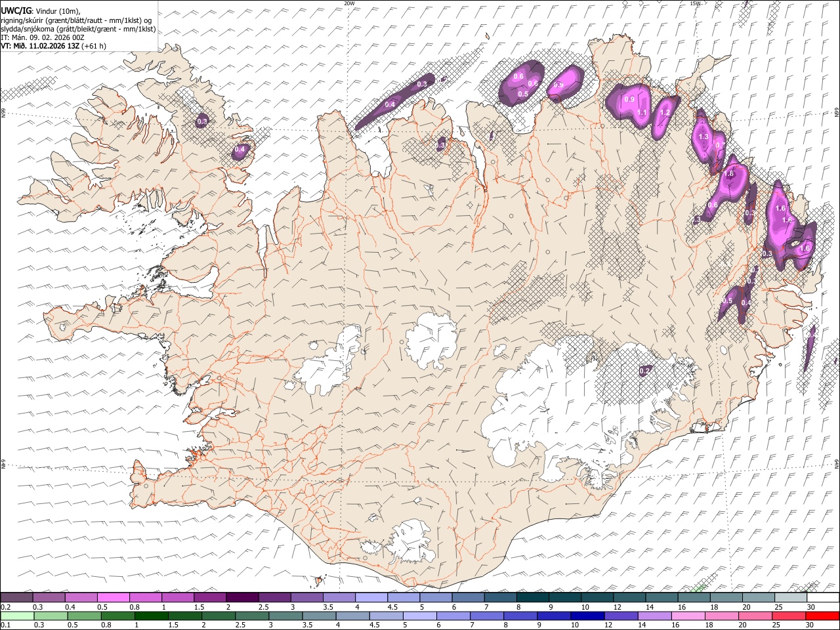This screenshot has height=630, width=840.
Task: Click the 'slydda/snjókoma' legend description line
Action: pos(78,29)
